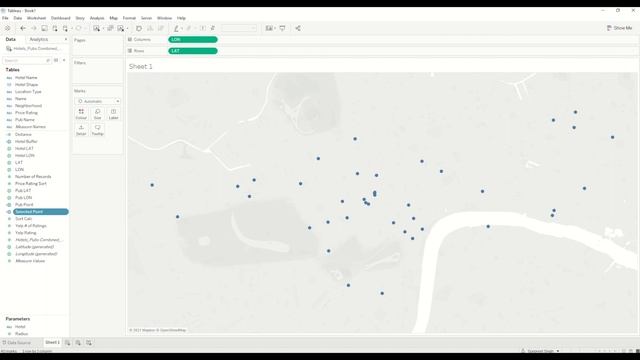Image resolution: width=640 pixels, height=360 pixels.
Task: Open the Detail card in Marks
Action: pos(81,130)
